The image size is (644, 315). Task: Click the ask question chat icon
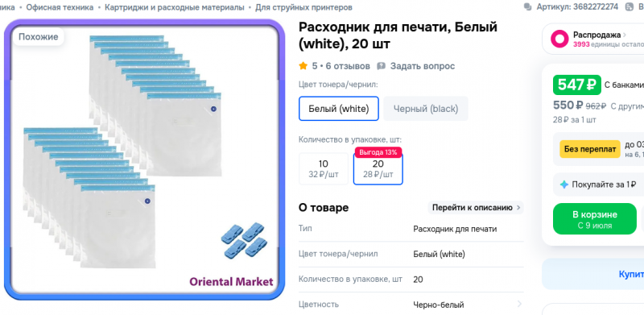tap(381, 66)
